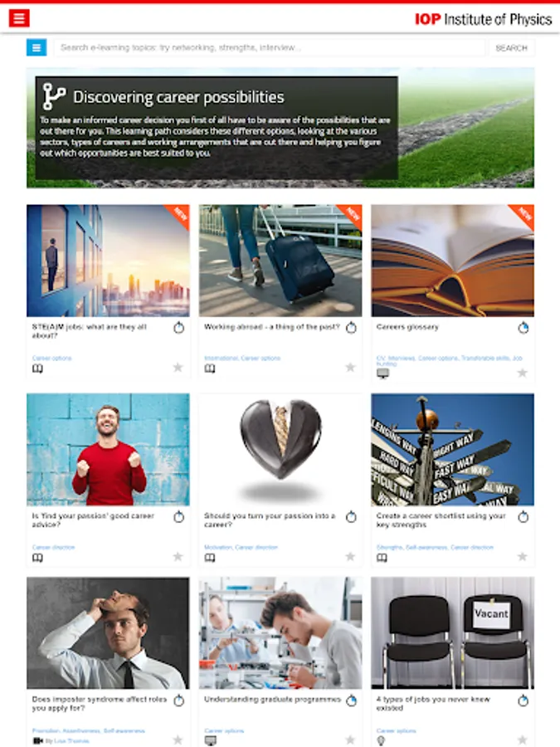
Task: Click the lightbulb icon under '4 types of jobs'
Action: point(381,741)
